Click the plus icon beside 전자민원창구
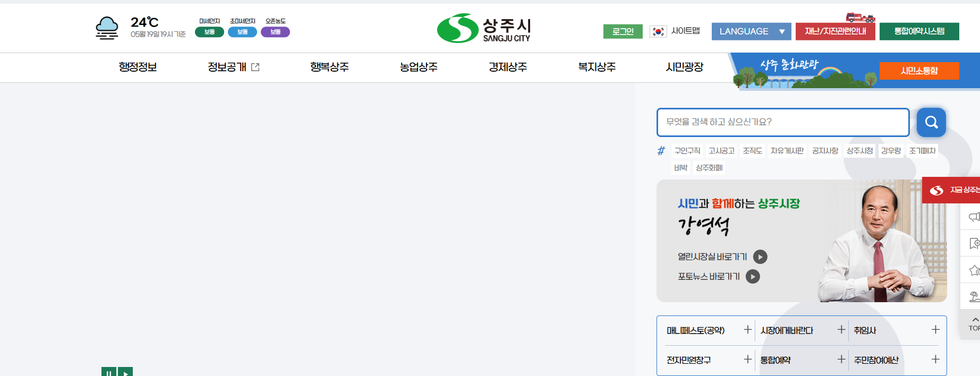This screenshot has width=980, height=376. tap(748, 360)
